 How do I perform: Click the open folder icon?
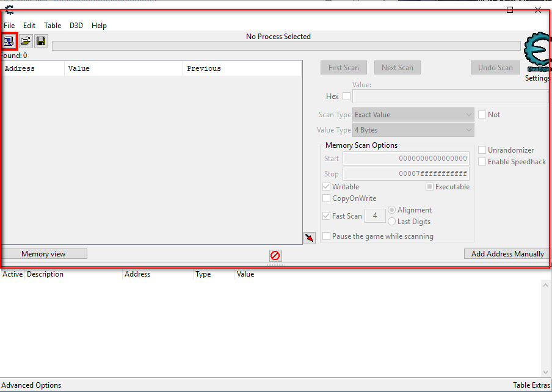coord(26,41)
